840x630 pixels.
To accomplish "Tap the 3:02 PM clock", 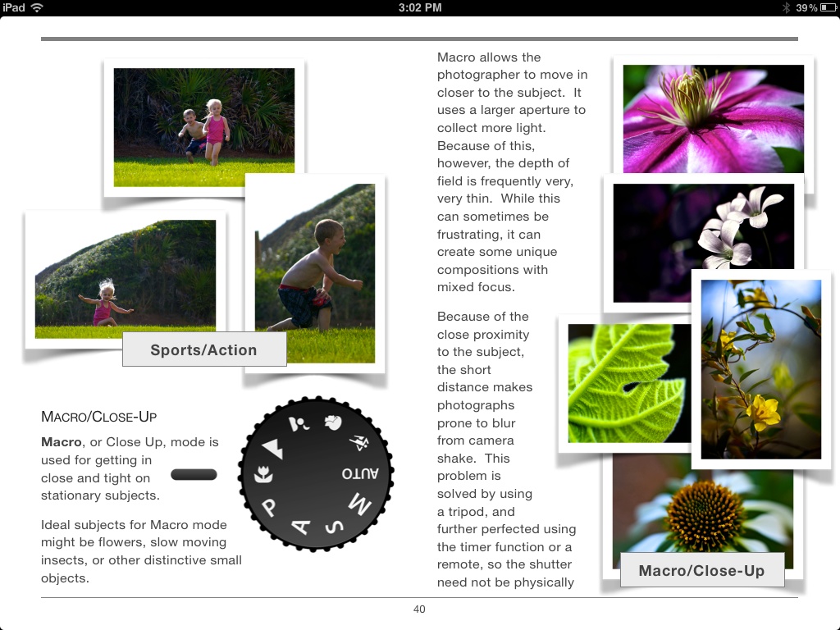I will (420, 7).
